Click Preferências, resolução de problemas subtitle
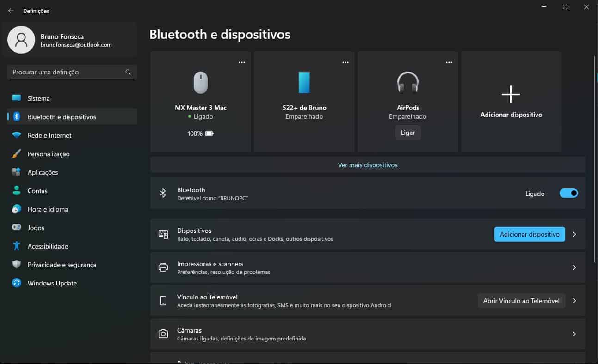Viewport: 598px width, 364px height. point(224,272)
